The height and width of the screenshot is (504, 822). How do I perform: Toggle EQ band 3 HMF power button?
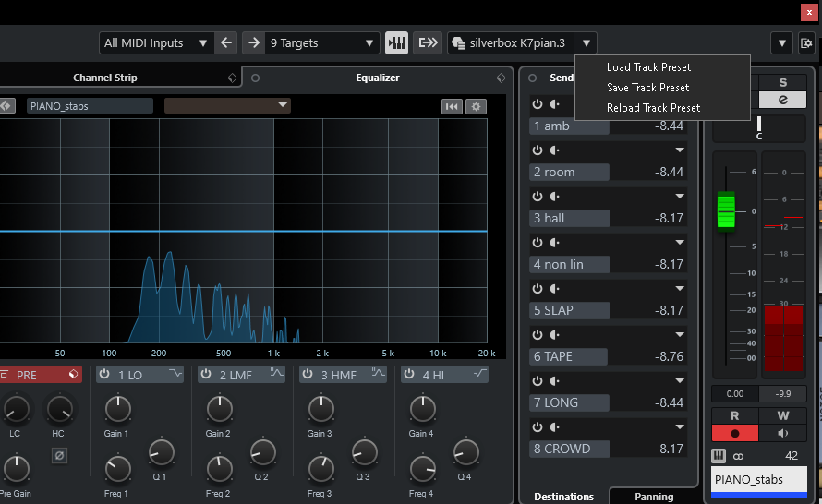pyautogui.click(x=308, y=374)
